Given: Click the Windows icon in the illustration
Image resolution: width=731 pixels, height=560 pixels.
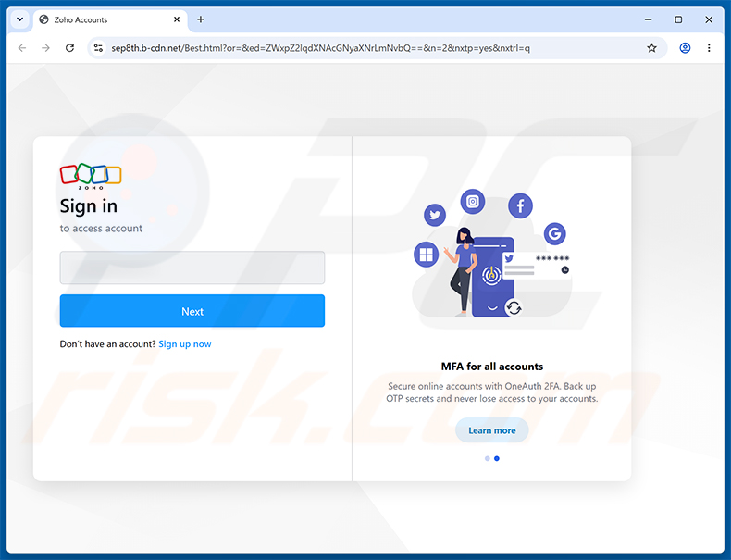Looking at the screenshot, I should (426, 255).
